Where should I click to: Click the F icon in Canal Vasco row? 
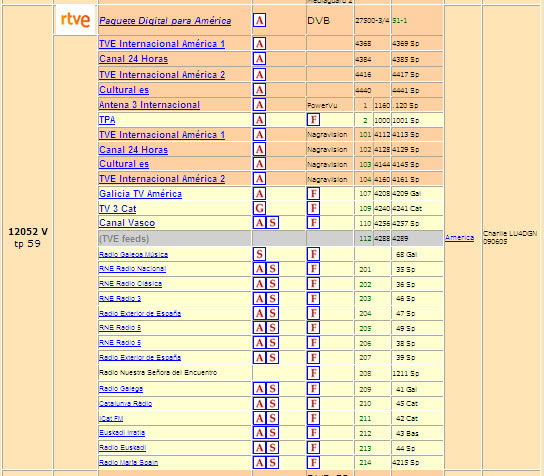(x=313, y=223)
